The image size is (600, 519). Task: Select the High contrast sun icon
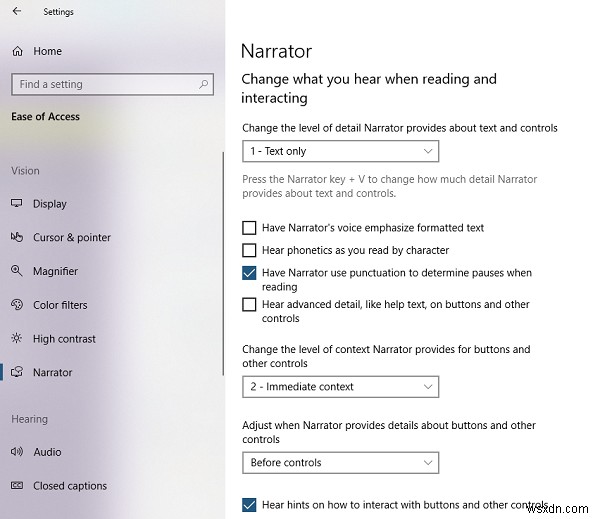(x=17, y=338)
